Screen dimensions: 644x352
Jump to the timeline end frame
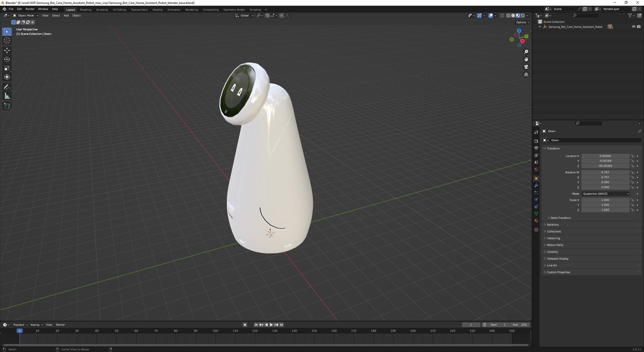[x=282, y=325]
